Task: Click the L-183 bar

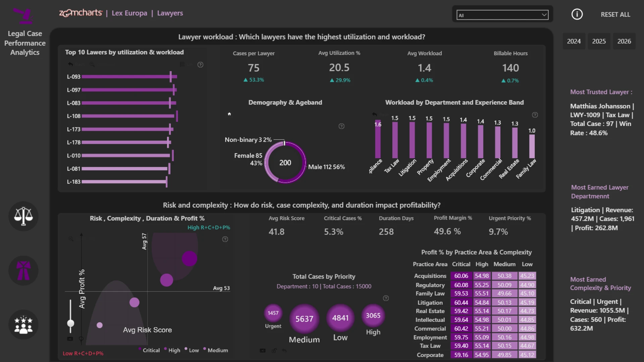Action: (124, 182)
